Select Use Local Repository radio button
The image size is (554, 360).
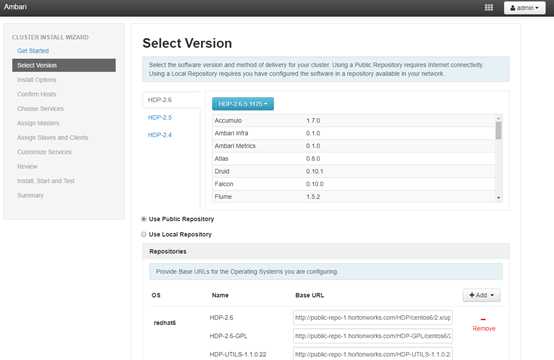pyautogui.click(x=144, y=234)
